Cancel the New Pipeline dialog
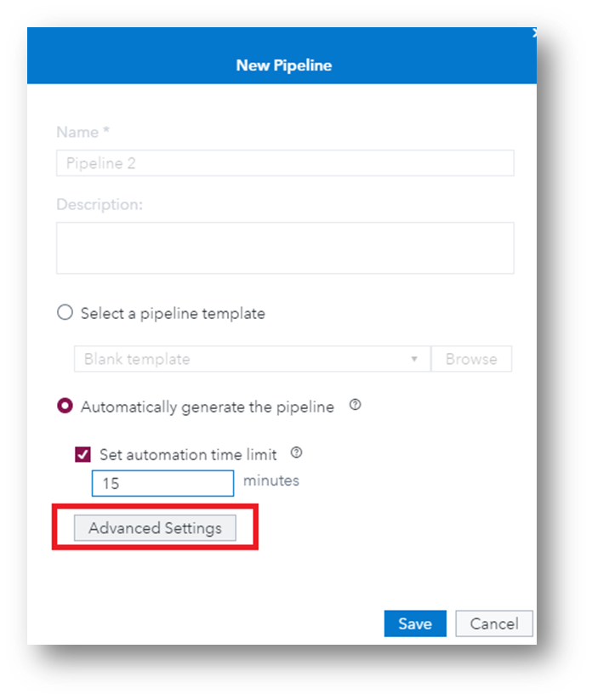Image resolution: width=592 pixels, height=700 pixels. (493, 623)
